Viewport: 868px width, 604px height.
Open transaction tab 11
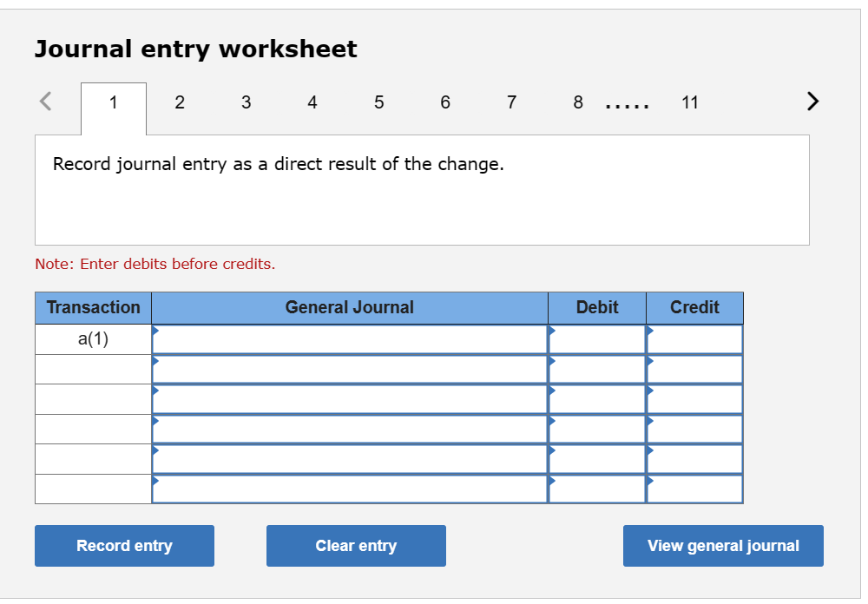(x=689, y=102)
